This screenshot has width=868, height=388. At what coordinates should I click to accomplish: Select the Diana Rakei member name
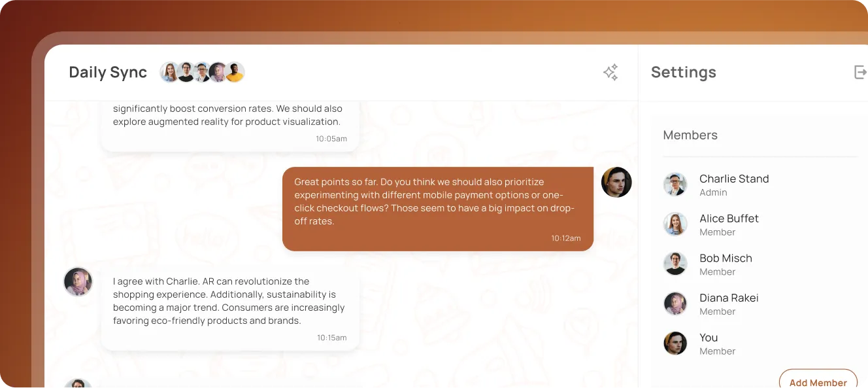[729, 298]
